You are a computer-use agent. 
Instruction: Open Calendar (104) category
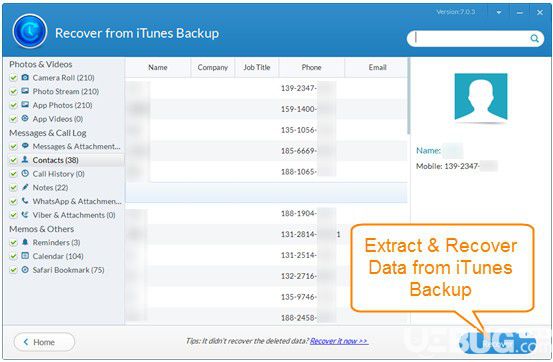click(58, 256)
